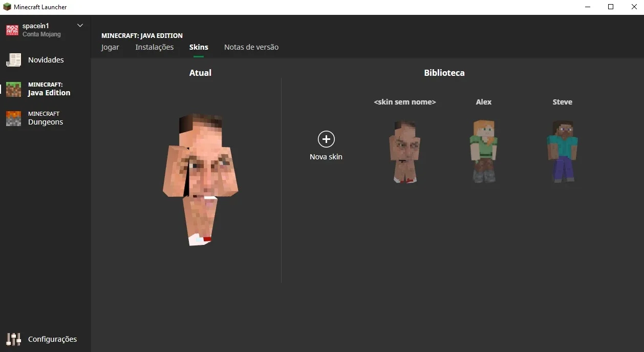Click the 'Steve' skin name
Viewport: 644px width, 352px height.
point(563,102)
